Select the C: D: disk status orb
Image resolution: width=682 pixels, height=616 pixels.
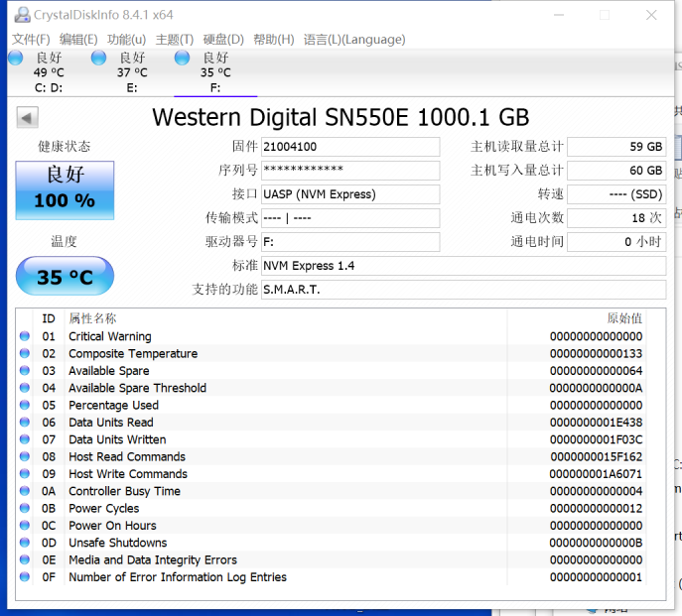(16, 58)
